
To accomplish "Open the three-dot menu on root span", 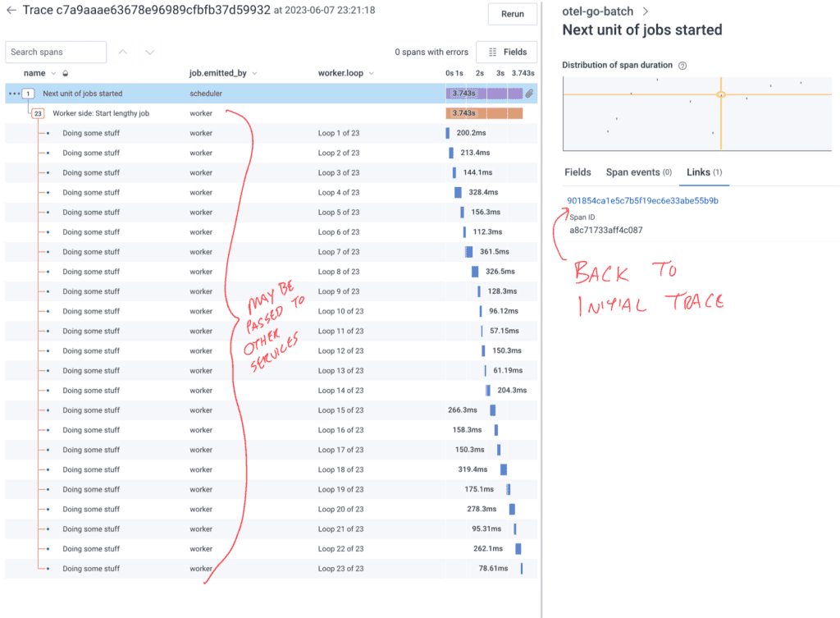I will (x=13, y=94).
